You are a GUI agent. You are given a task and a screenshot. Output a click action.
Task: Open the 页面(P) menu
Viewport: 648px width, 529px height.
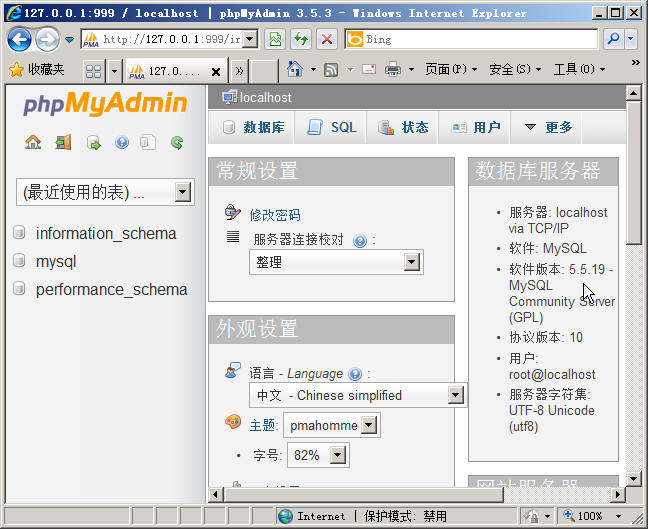(450, 69)
